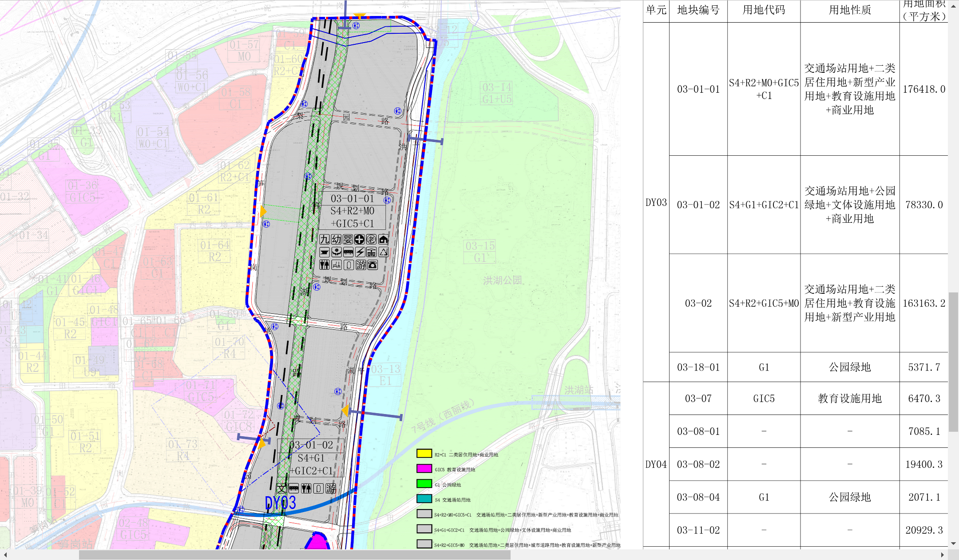The width and height of the screenshot is (959, 560).
Task: Click the 幼 kindergarten facility icon
Action: point(336,239)
